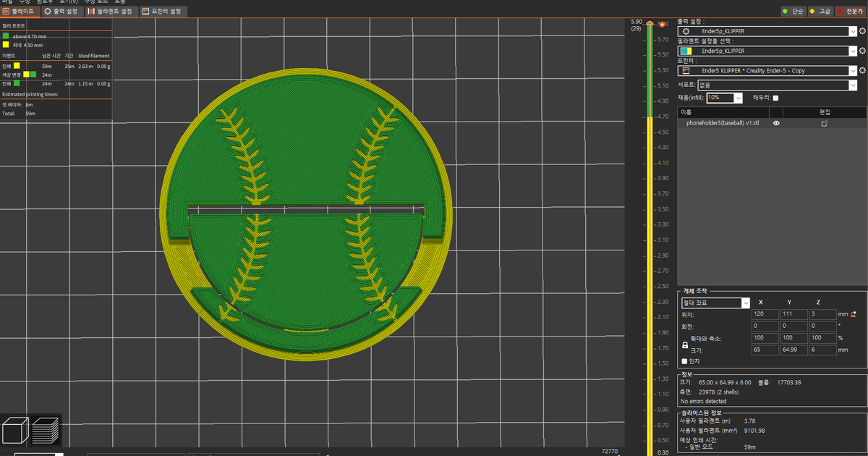868x456 pixels.
Task: Open the 파일 menu
Action: (9, 1)
